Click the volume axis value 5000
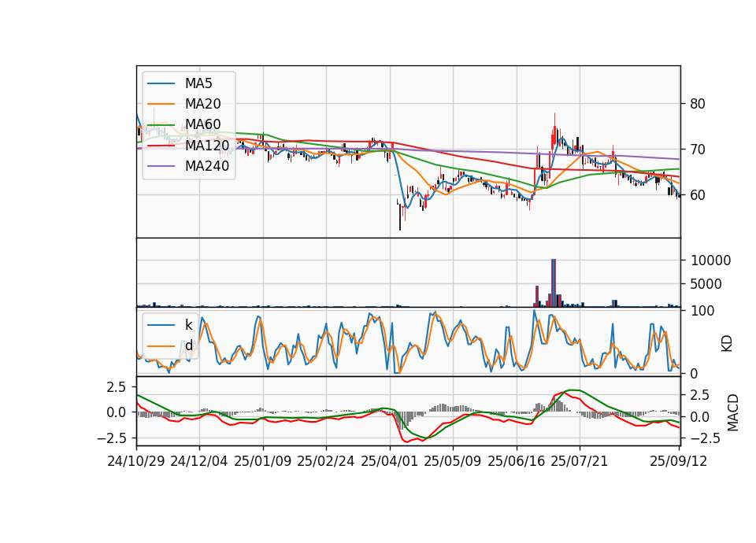 coord(706,284)
